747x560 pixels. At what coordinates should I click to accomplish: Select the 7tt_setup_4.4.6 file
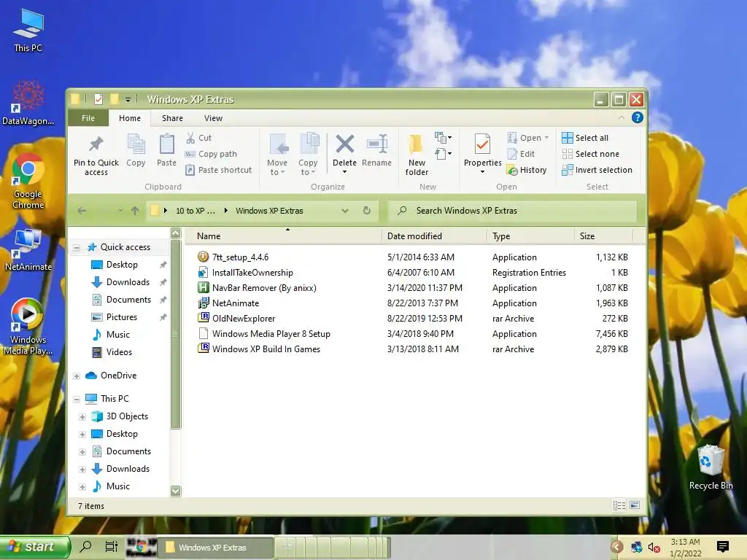coord(240,257)
